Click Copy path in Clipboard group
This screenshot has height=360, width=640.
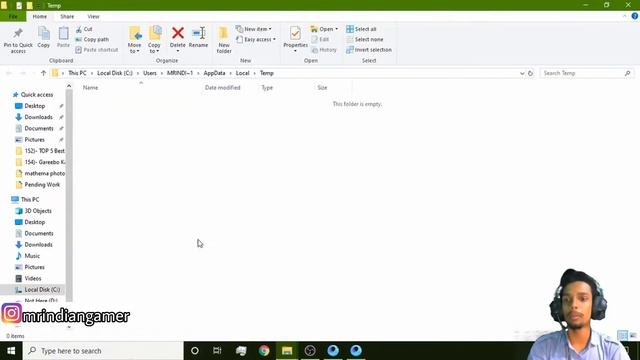(92, 40)
